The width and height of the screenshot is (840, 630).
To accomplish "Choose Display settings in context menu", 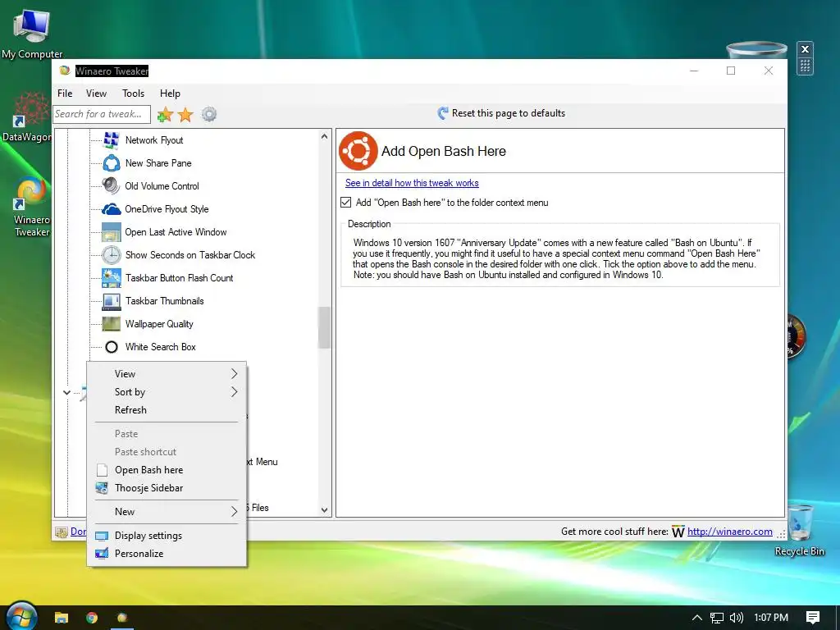I will (x=167, y=536).
